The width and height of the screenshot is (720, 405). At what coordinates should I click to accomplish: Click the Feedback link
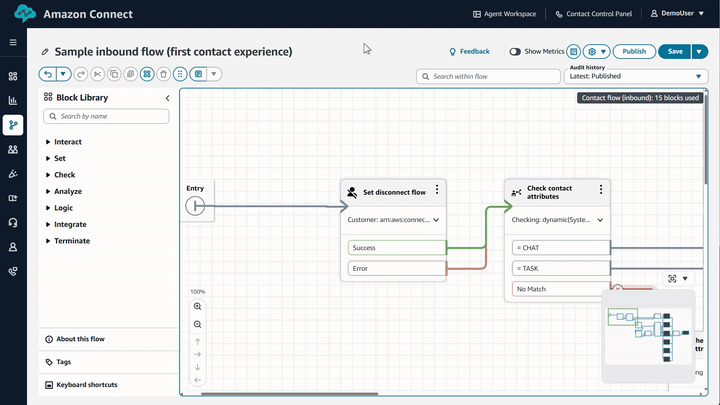coord(469,51)
